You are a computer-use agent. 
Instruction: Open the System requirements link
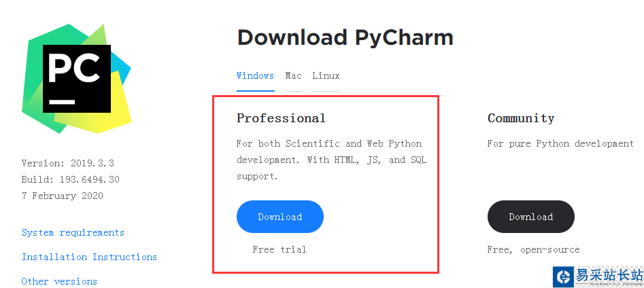point(73,232)
